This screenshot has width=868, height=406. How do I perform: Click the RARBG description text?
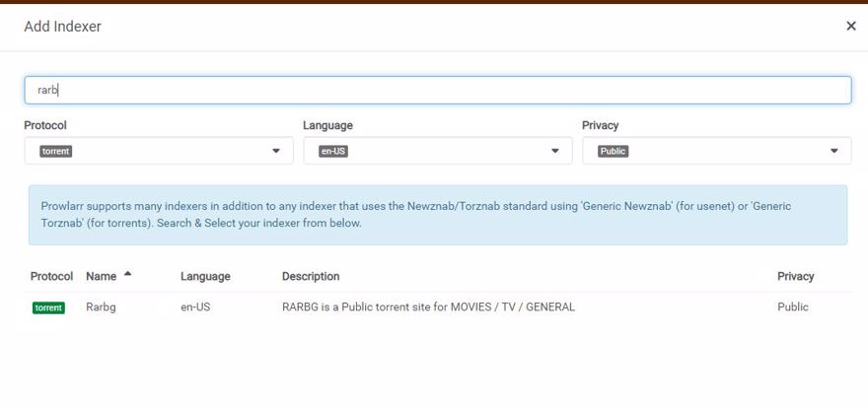[428, 307]
